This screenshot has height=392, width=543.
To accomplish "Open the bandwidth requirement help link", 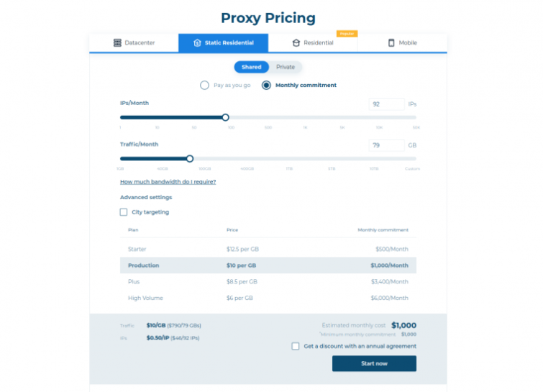I will (x=168, y=182).
